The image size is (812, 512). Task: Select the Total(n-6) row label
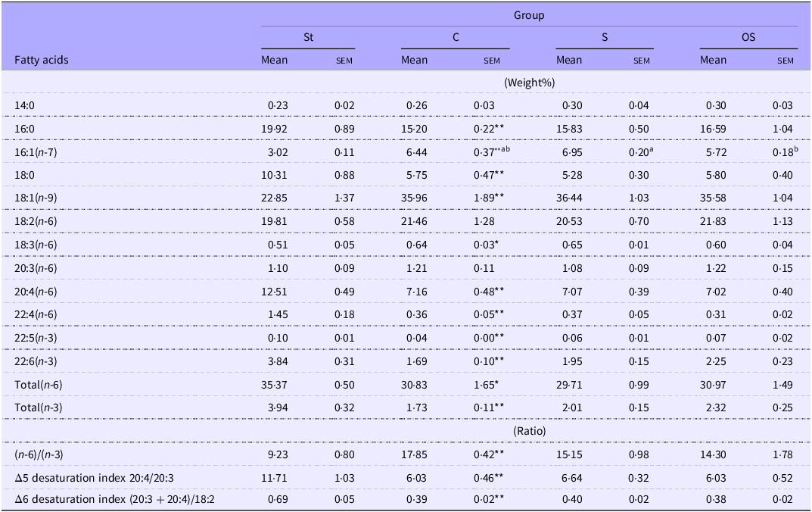coord(39,385)
